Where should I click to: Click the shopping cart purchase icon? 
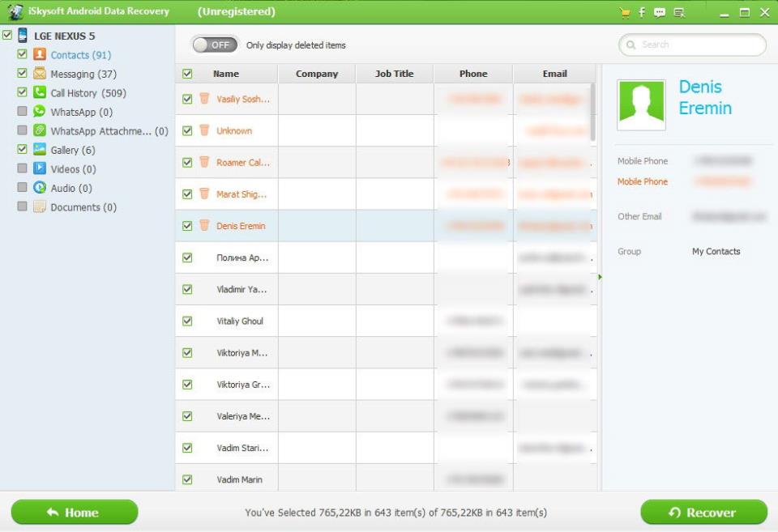tap(624, 12)
